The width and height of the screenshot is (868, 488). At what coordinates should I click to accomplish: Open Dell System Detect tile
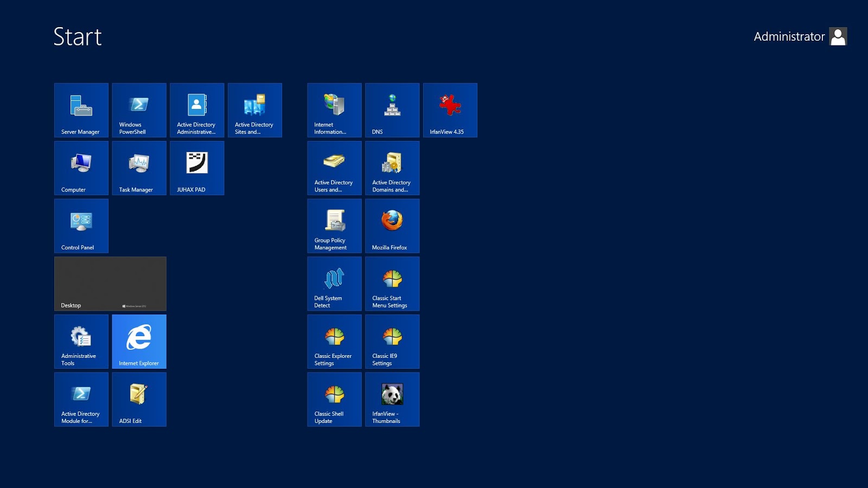[x=335, y=284]
